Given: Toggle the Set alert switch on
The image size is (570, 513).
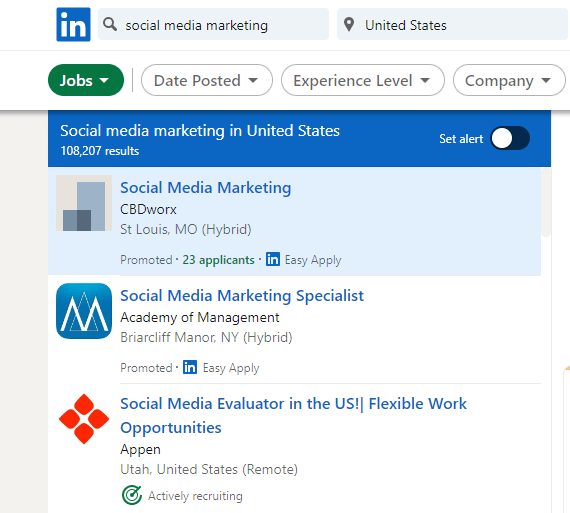Looking at the screenshot, I should 510,138.
